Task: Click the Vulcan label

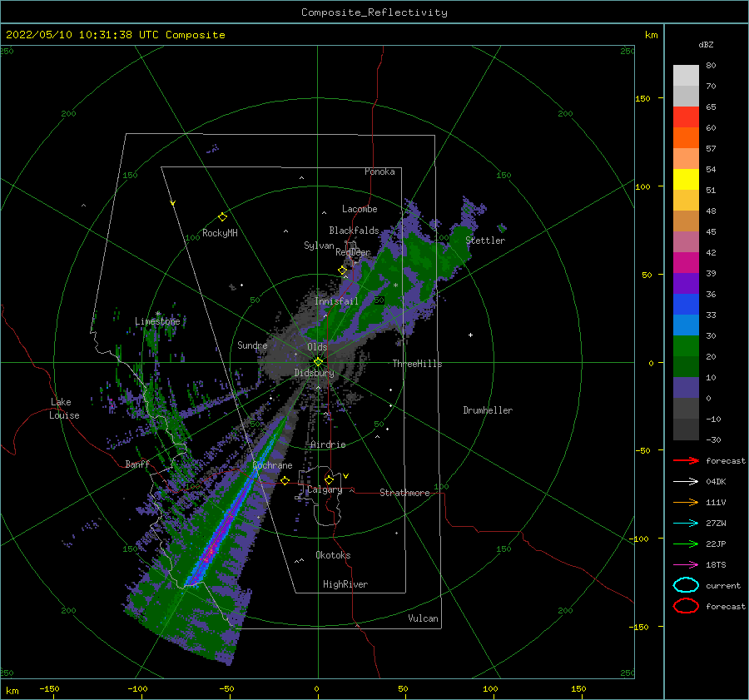Action: [x=424, y=618]
